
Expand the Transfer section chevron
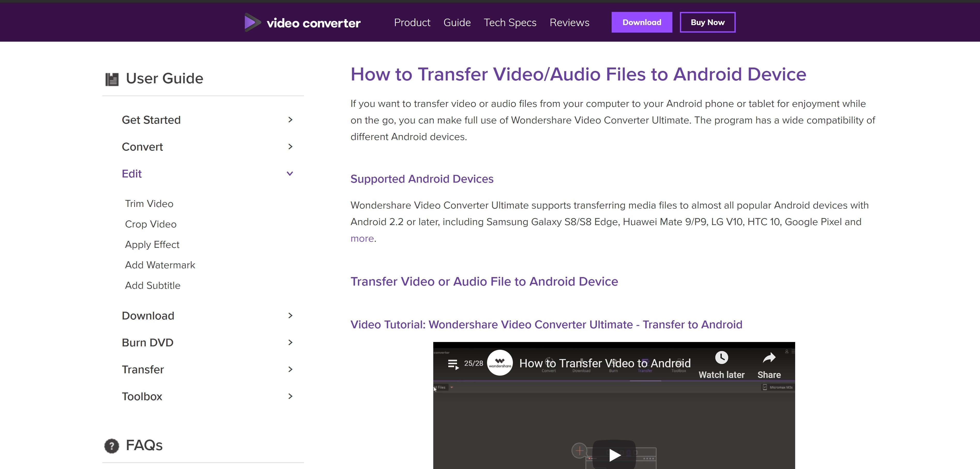click(x=290, y=369)
